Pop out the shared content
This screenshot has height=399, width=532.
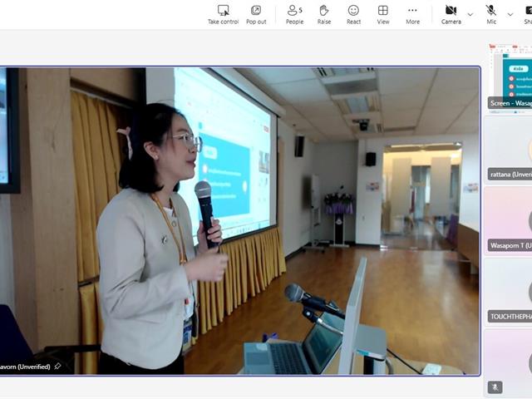pyautogui.click(x=256, y=13)
